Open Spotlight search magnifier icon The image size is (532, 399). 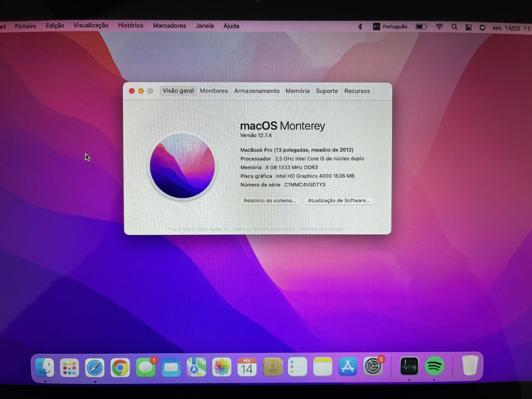(x=454, y=27)
